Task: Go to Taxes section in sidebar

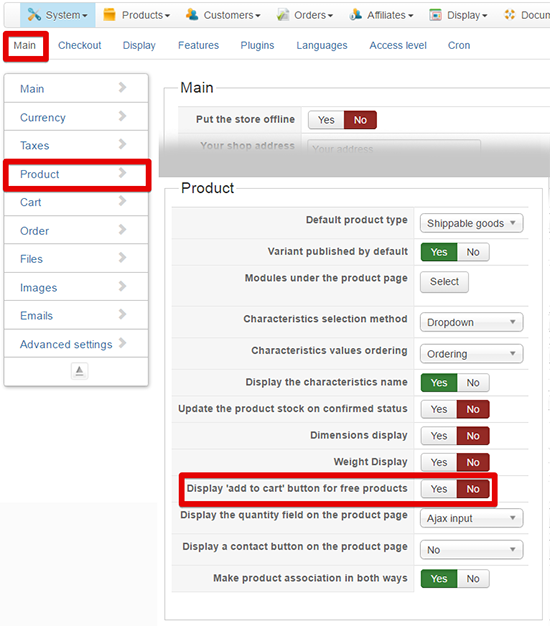Action: [x=76, y=145]
